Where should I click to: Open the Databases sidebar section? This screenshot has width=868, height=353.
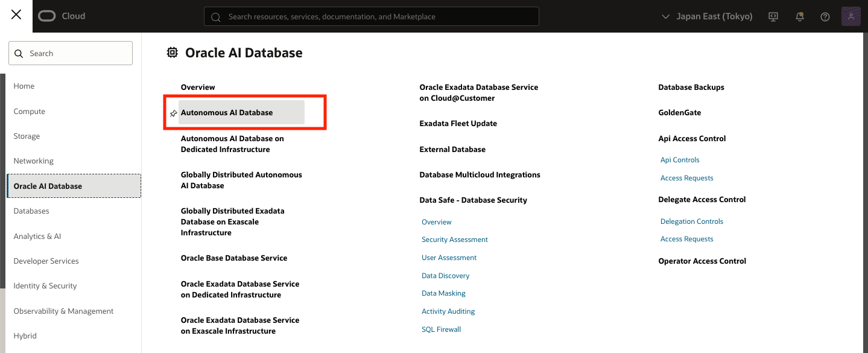point(31,211)
